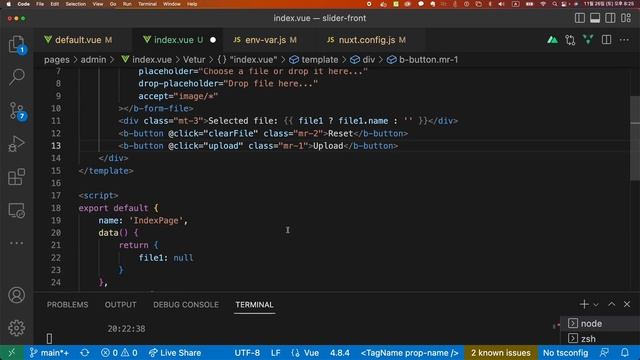Click the Vetur green V icon in editor toolbar
640x360 pixels.
pyautogui.click(x=588, y=40)
